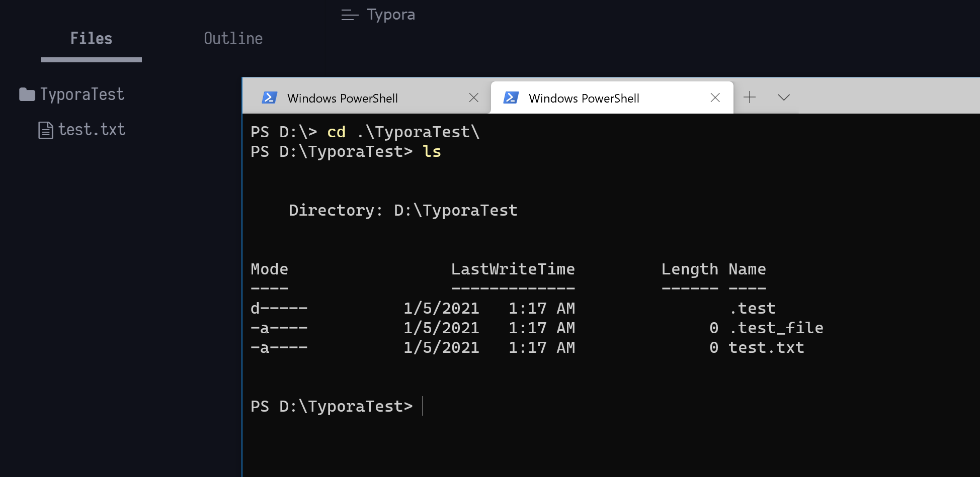Click the PowerShell icon on the first tab
The width and height of the screenshot is (980, 477).
click(270, 98)
